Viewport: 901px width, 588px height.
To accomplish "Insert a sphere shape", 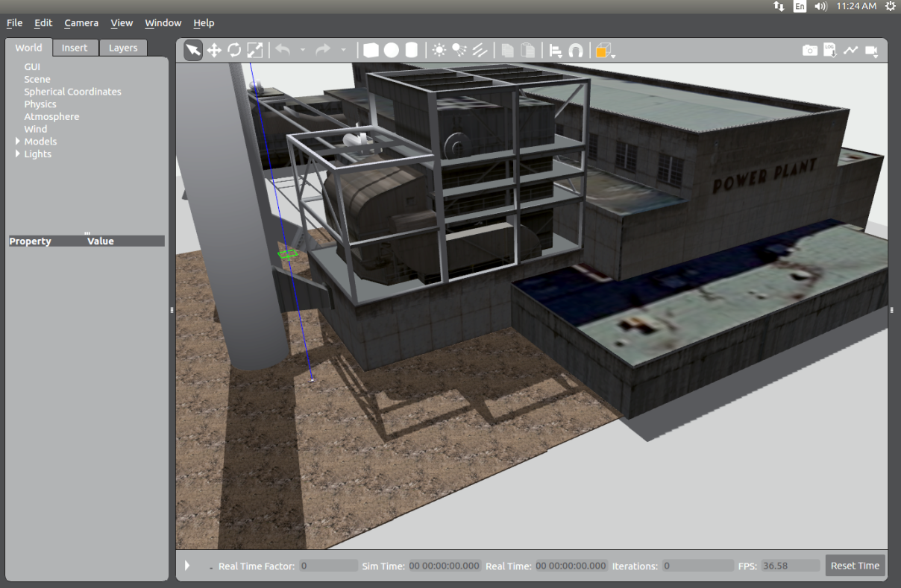I will click(x=391, y=50).
